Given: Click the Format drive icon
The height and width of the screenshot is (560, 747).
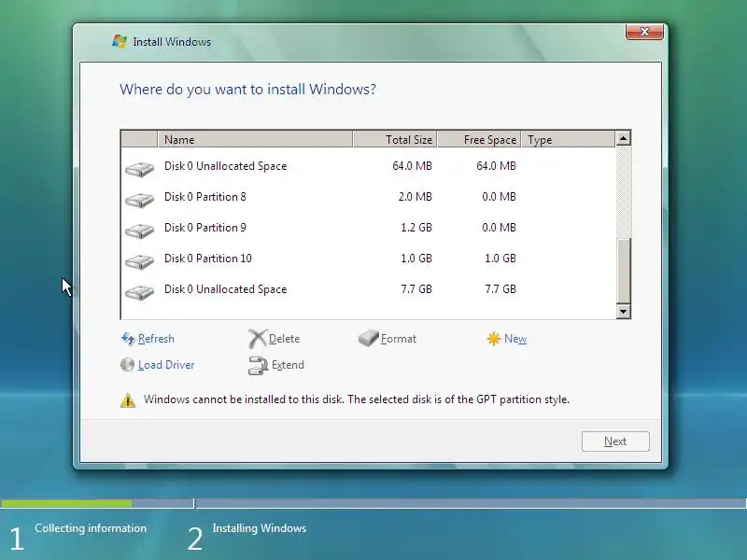Looking at the screenshot, I should 368,339.
